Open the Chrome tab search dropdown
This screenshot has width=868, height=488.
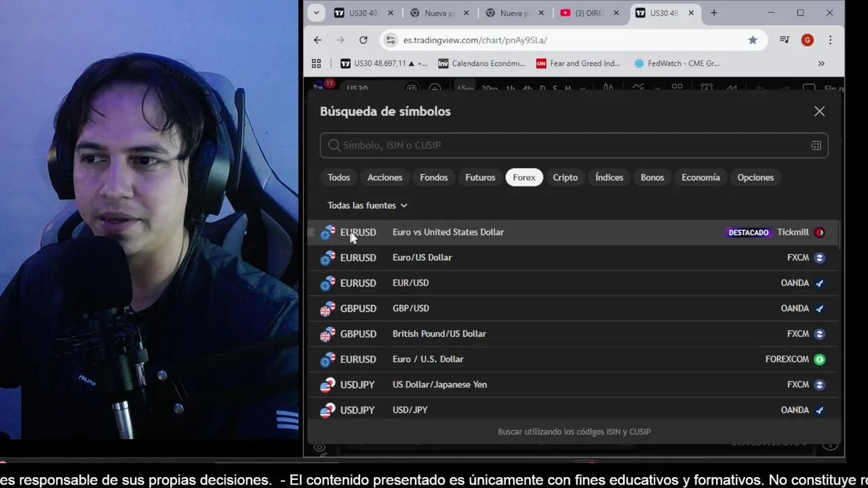pos(316,13)
